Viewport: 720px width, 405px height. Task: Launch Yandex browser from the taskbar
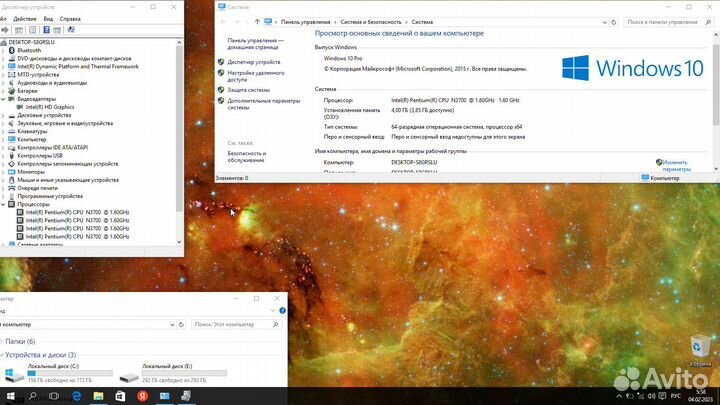click(x=142, y=396)
